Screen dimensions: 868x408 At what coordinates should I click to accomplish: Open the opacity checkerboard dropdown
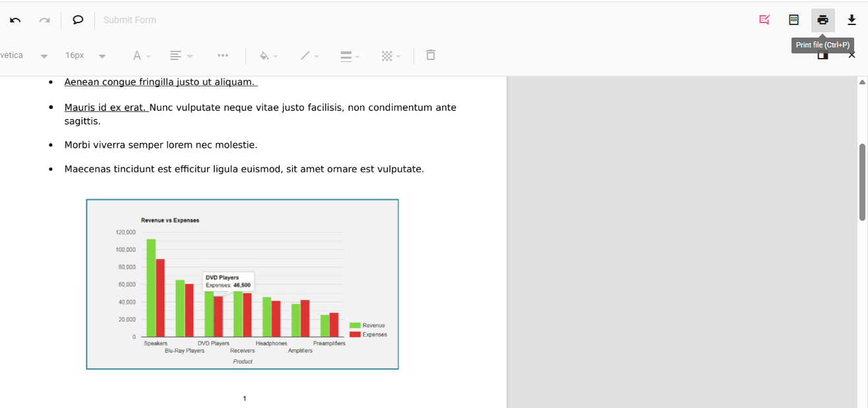point(391,56)
